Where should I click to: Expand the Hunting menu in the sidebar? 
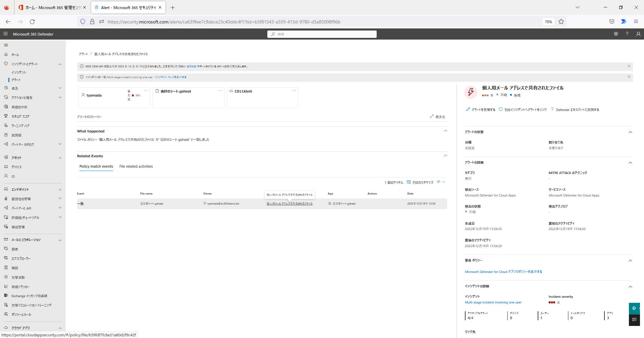(60, 88)
